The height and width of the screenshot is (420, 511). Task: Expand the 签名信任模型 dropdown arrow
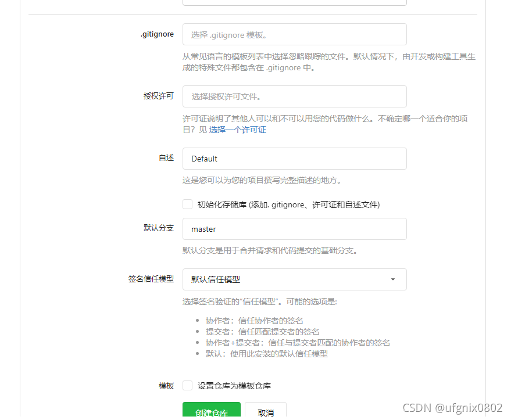[392, 279]
